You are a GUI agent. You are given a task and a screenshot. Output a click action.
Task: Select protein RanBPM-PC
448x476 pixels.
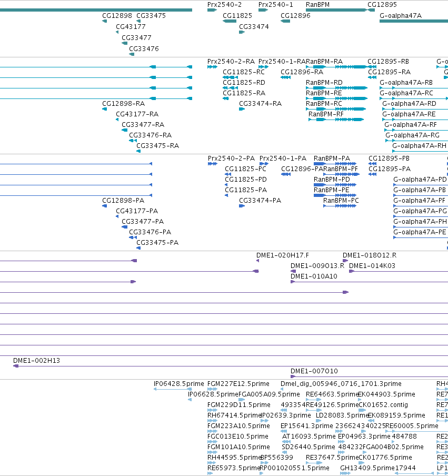(x=341, y=201)
